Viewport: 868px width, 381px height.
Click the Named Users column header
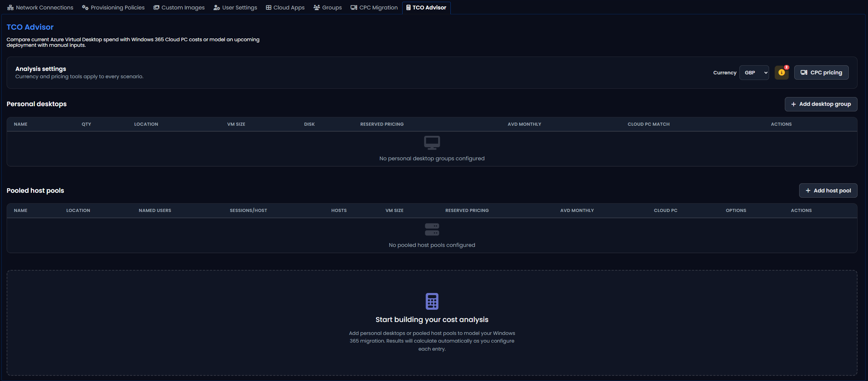point(155,211)
